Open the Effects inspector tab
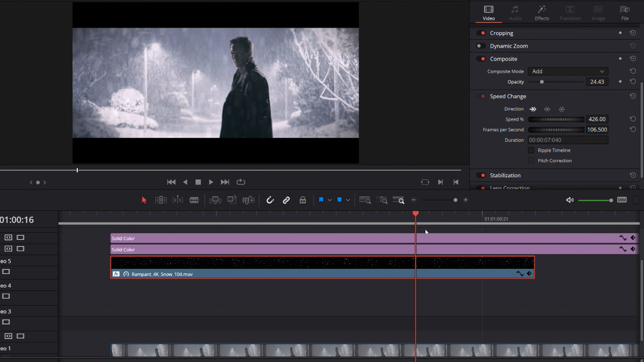Viewport: 644px width, 362px height. [x=542, y=13]
